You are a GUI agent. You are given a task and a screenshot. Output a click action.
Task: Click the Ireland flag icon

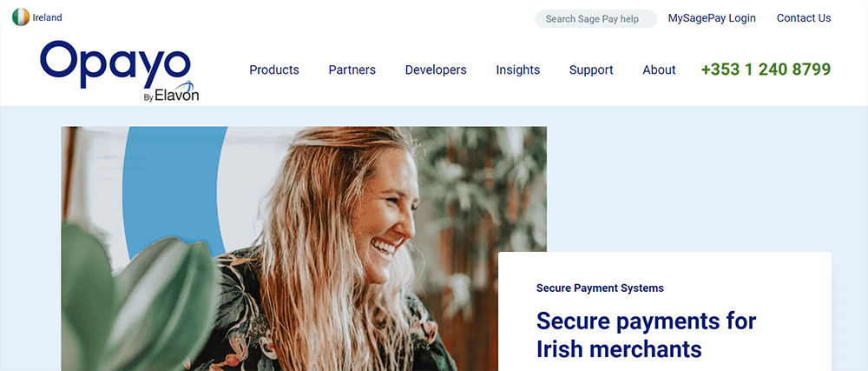coord(21,17)
